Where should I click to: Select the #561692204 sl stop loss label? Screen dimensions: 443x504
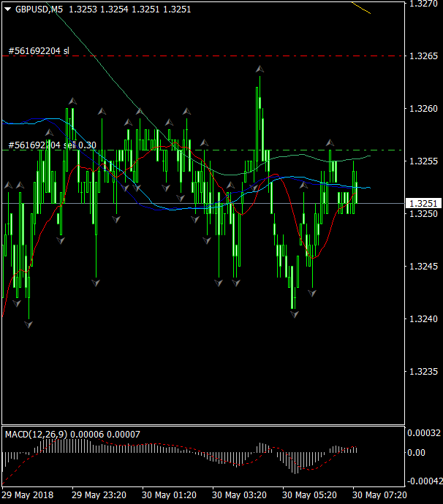pos(39,50)
